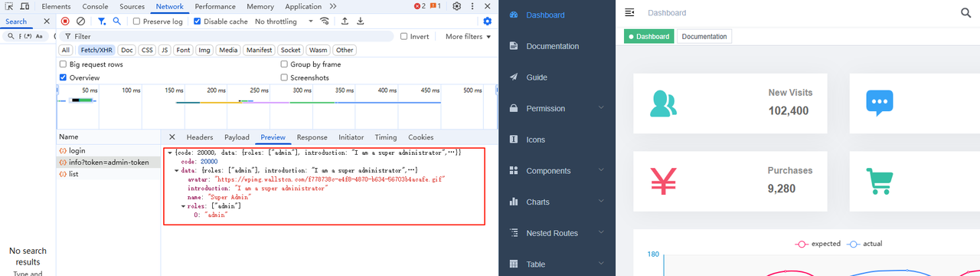Open the No throttling dropdown
This screenshot has height=276, width=980.
tap(283, 21)
